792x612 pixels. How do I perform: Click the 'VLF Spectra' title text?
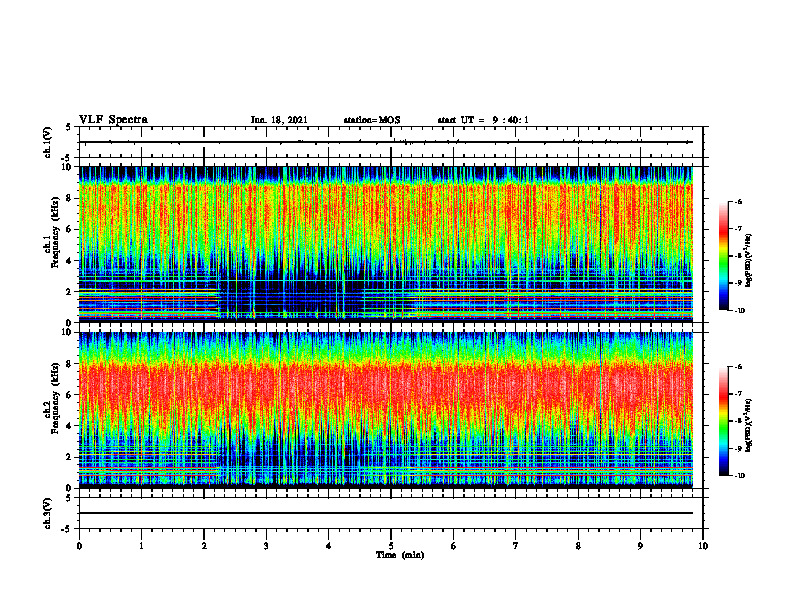113,120
